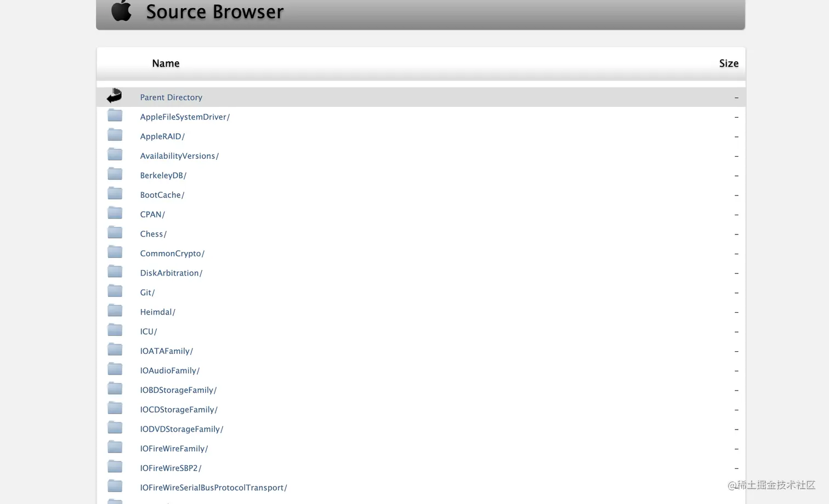Open the IOAudioFamily/ directory link

tap(170, 370)
